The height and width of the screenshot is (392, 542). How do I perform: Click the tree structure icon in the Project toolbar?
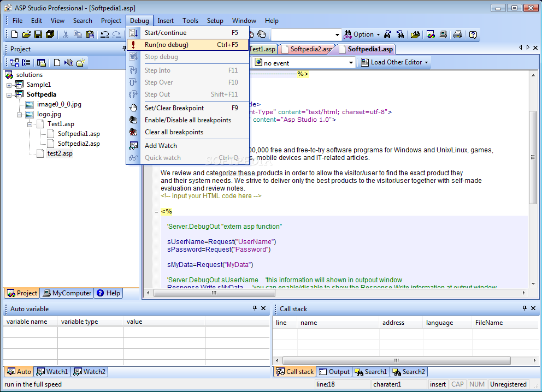(14, 63)
